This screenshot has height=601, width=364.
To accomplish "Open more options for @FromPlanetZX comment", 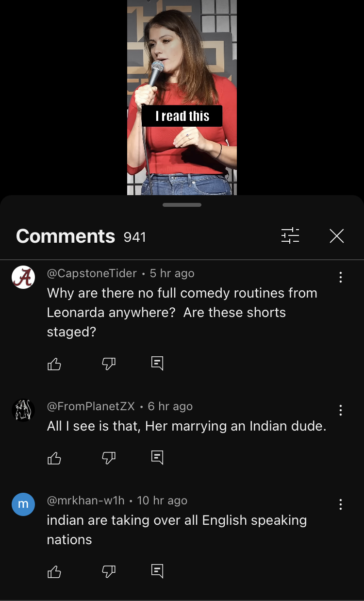I will (341, 410).
